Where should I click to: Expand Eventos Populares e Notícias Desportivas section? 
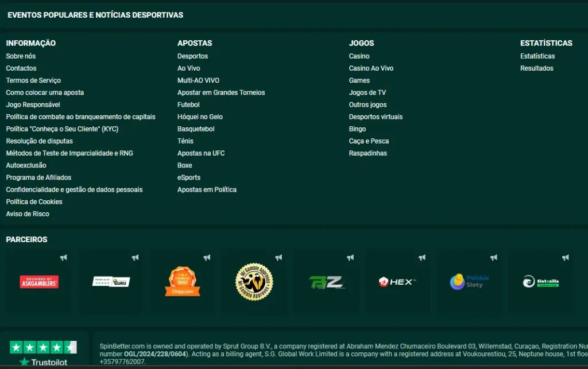click(x=95, y=15)
